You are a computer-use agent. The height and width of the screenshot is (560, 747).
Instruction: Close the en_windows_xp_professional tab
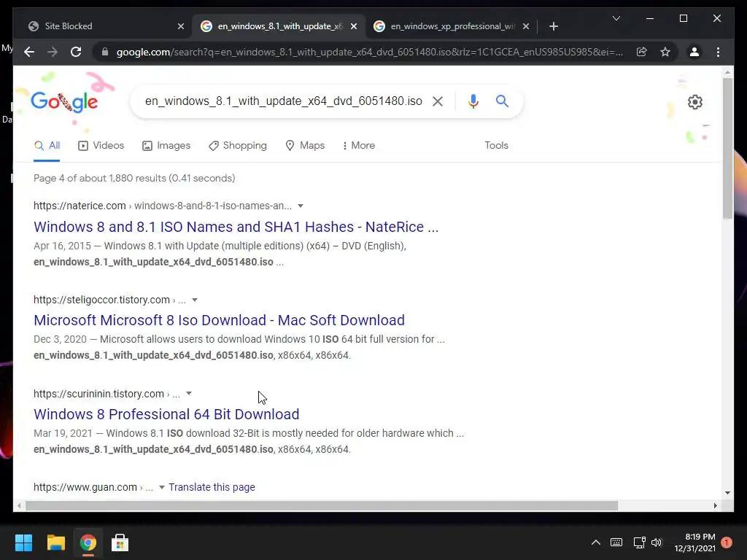[x=526, y=26]
